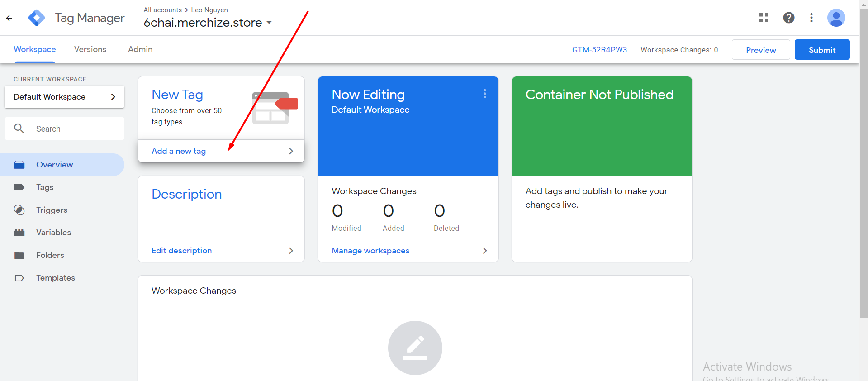Open the user account avatar
Image resolution: width=868 pixels, height=381 pixels.
[836, 18]
